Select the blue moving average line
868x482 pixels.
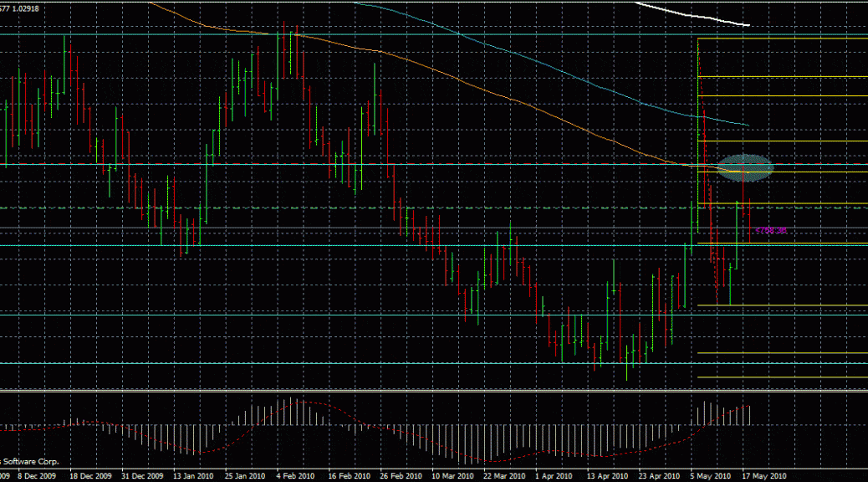click(554, 65)
